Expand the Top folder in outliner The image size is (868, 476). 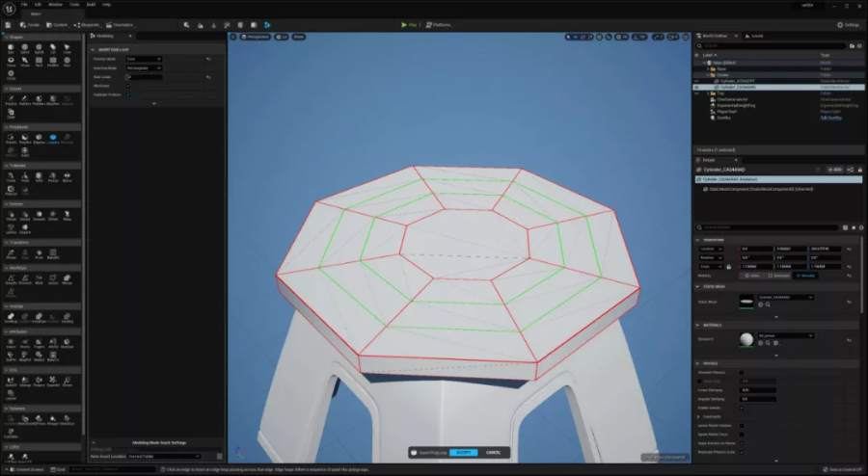click(709, 93)
